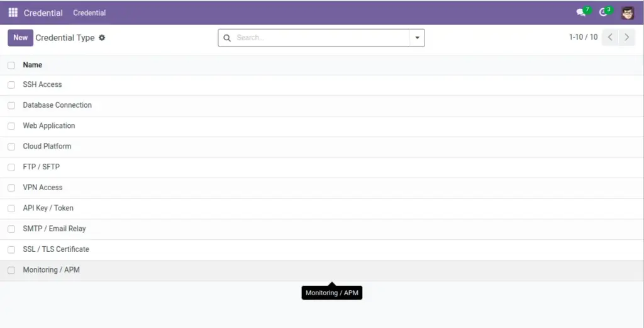Open the VPN Access record
644x328 pixels.
(x=43, y=188)
